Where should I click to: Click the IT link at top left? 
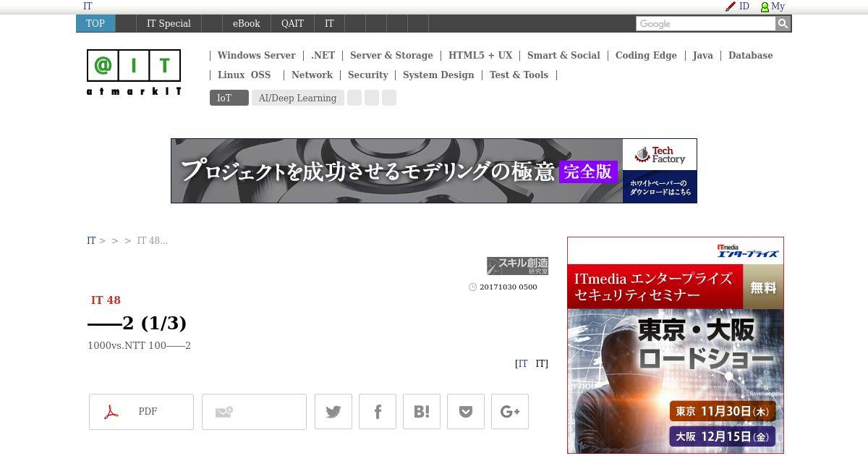coord(88,6)
